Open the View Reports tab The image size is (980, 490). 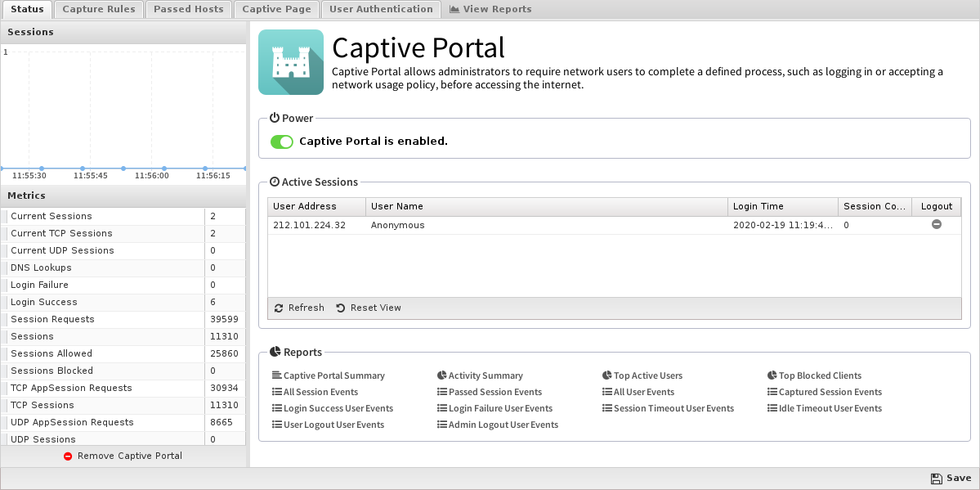pos(490,9)
